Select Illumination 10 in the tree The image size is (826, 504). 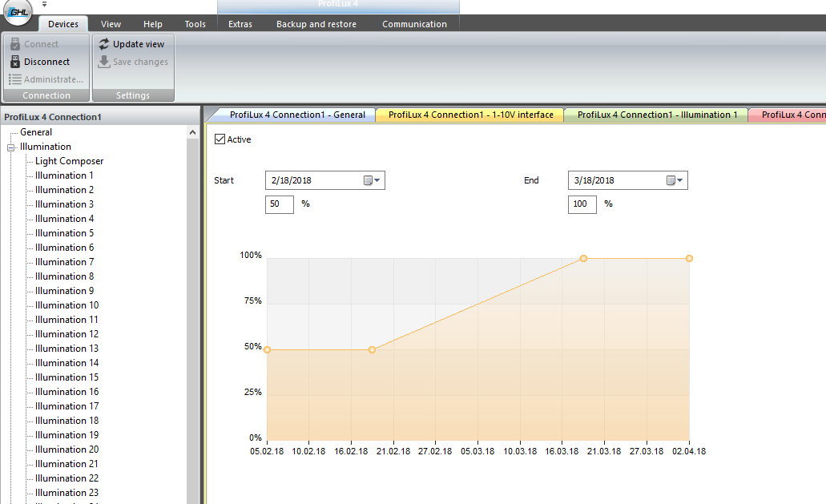coord(67,305)
